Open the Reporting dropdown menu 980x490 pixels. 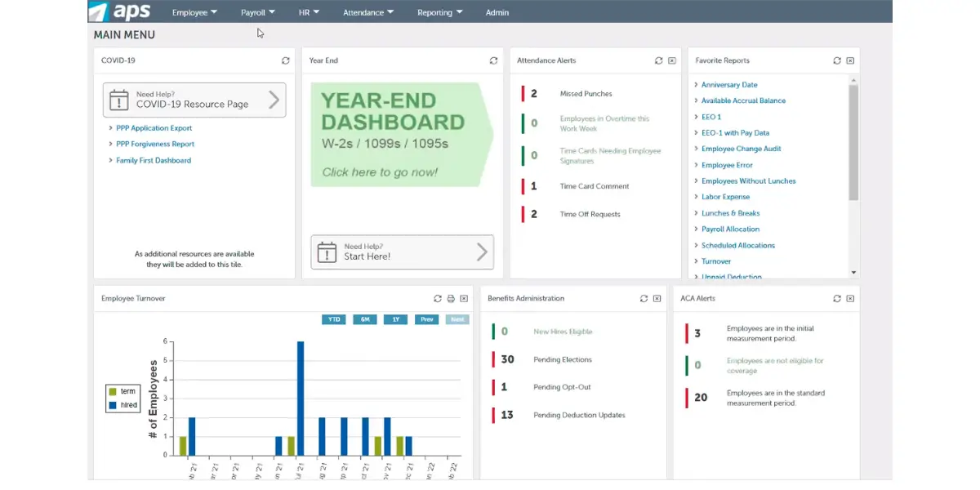pyautogui.click(x=439, y=12)
